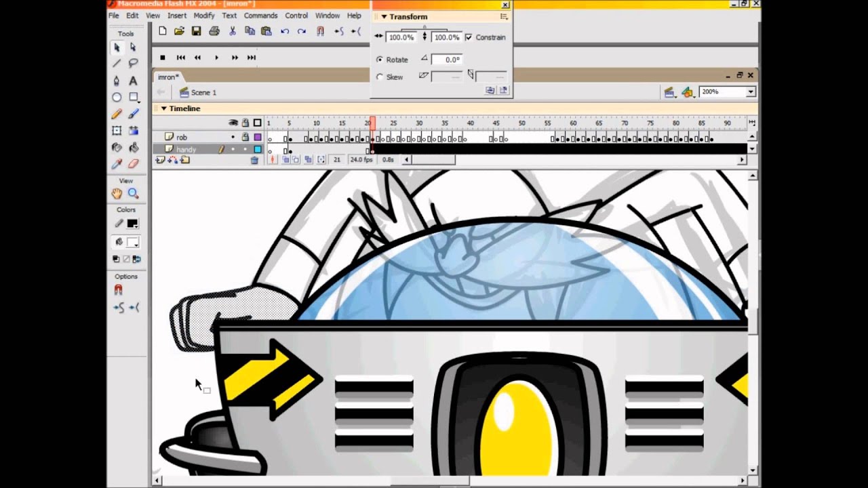Select the Pencil tool

(117, 114)
